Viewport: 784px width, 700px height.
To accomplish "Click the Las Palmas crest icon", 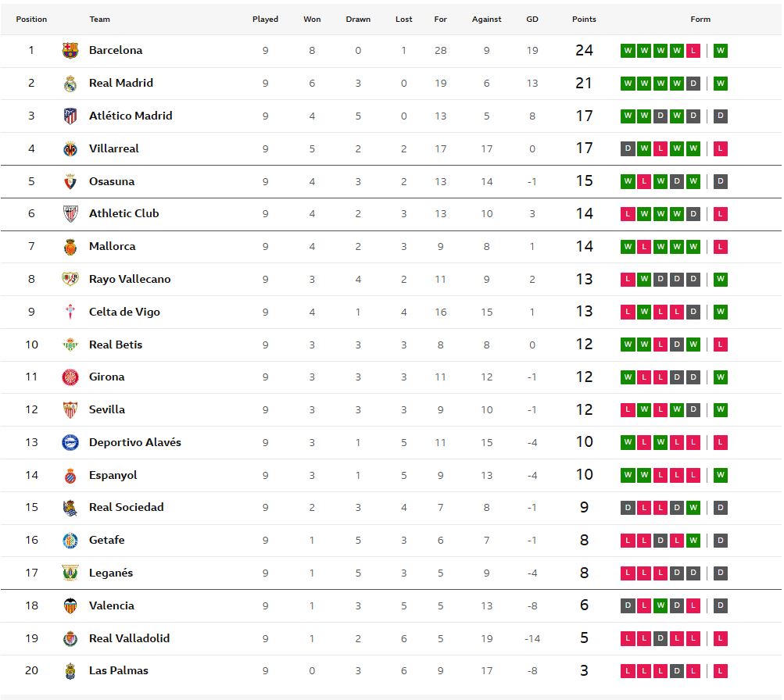I will click(x=70, y=671).
